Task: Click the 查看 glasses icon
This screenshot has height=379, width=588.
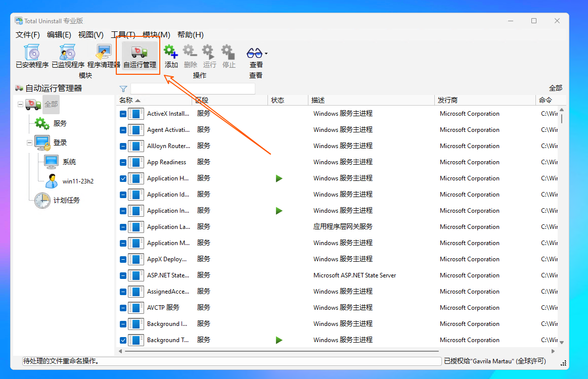Action: coord(255,53)
